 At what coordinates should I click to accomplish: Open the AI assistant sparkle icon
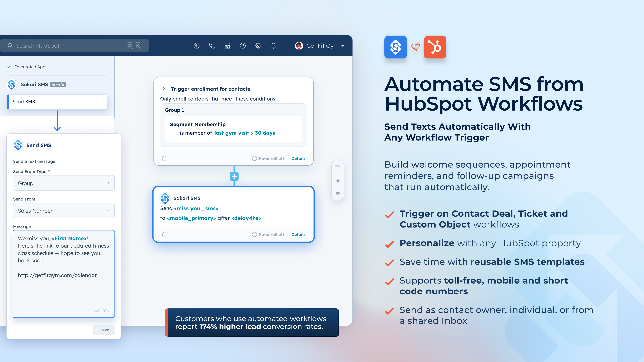(x=338, y=181)
